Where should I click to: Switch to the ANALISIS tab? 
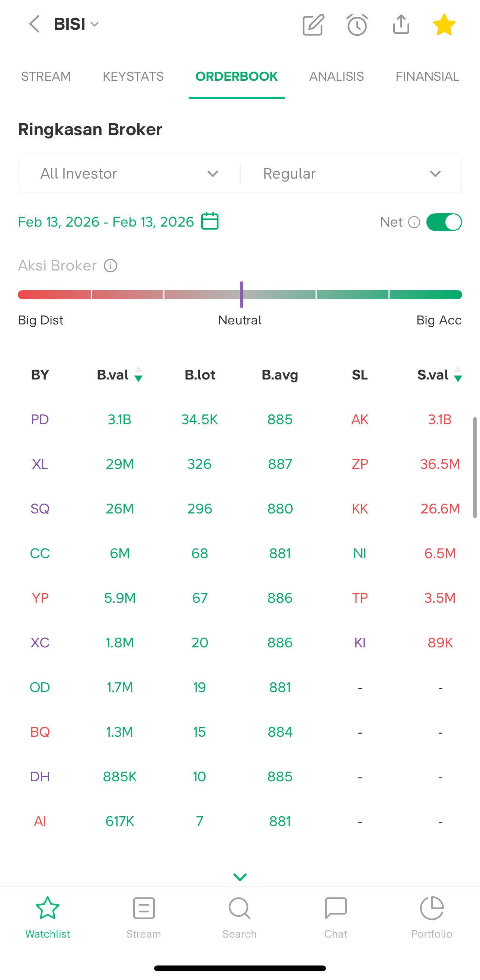[336, 77]
